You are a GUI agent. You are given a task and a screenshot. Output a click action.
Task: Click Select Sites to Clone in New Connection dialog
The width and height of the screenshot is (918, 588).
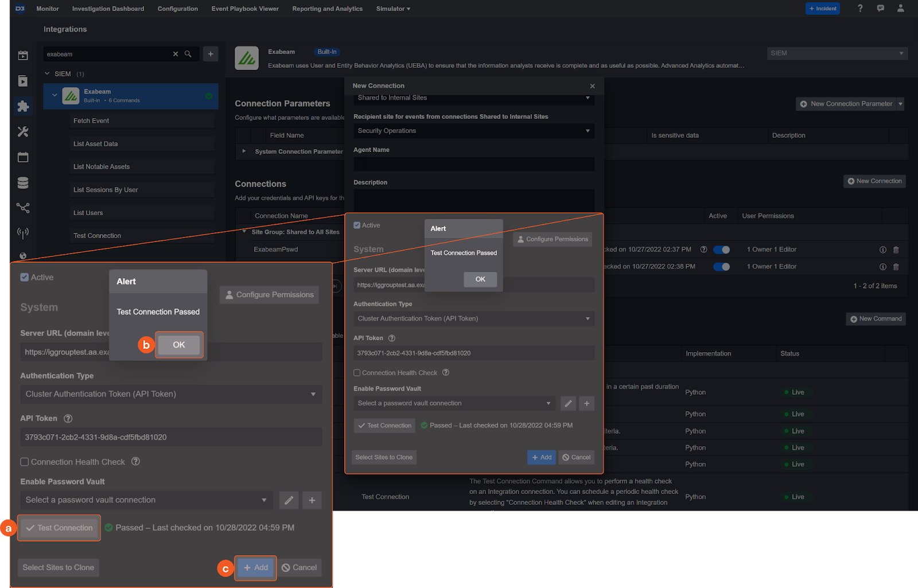(x=384, y=457)
